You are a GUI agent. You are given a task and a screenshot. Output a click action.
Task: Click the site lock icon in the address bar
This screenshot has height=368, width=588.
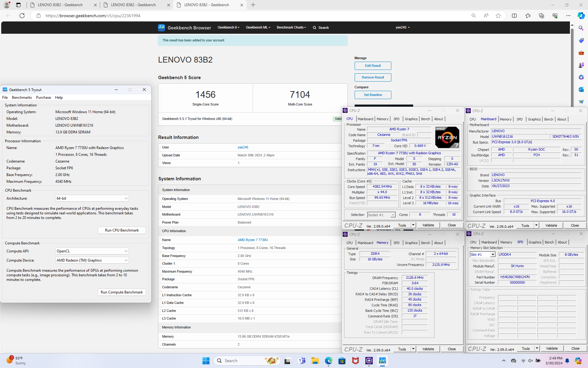[x=39, y=16]
